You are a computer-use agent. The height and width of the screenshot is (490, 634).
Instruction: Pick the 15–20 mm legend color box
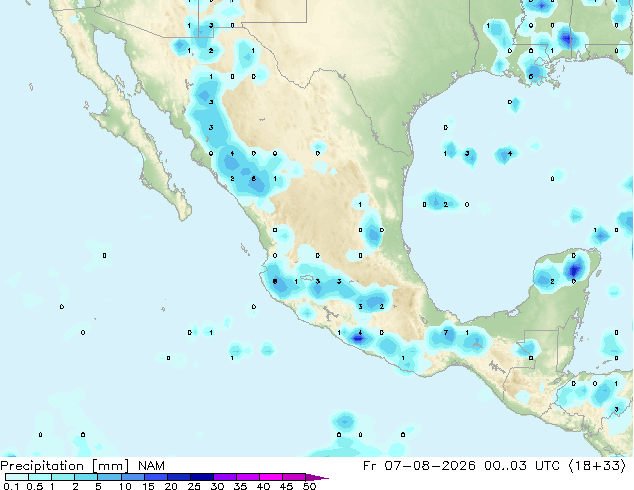pos(156,477)
